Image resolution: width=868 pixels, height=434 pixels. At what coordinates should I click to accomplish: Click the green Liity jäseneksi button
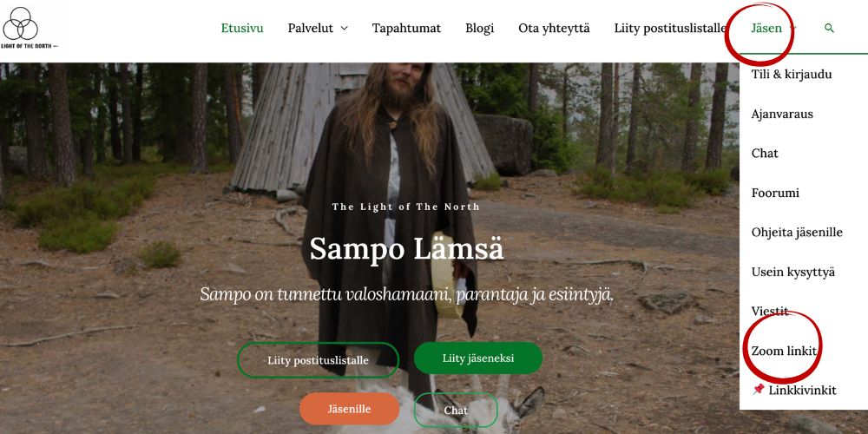click(478, 358)
